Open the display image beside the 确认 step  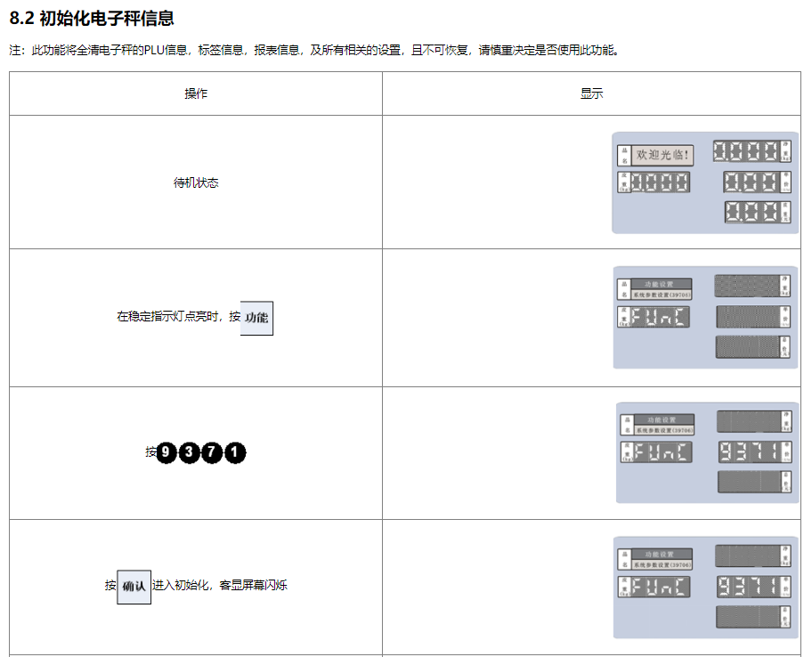point(705,587)
